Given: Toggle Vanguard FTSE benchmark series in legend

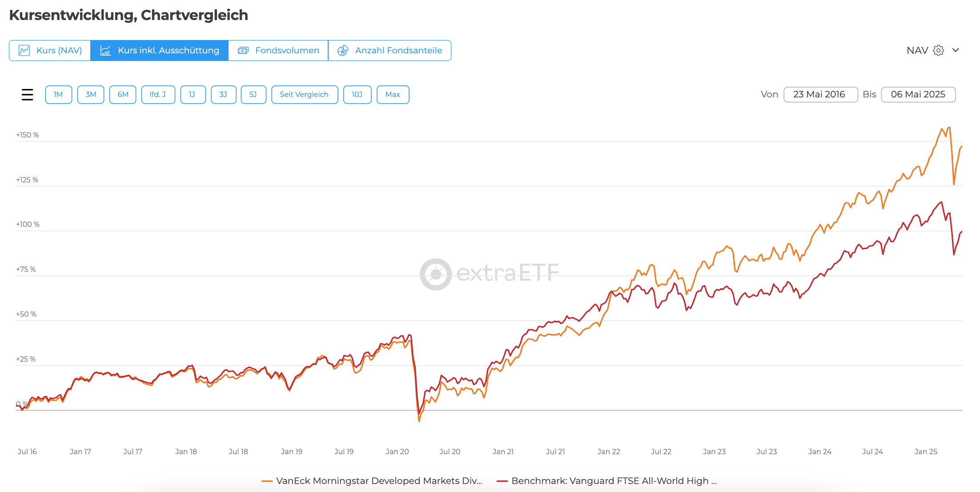Looking at the screenshot, I should (614, 481).
